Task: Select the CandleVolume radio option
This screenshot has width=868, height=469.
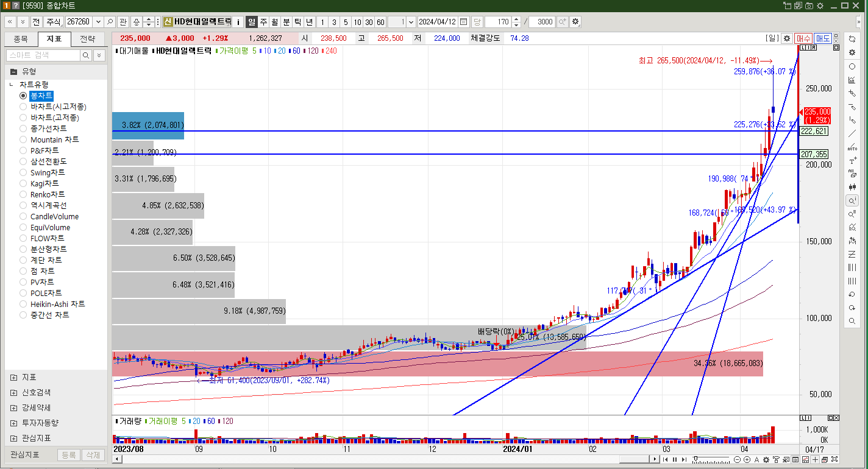Action: coord(24,216)
